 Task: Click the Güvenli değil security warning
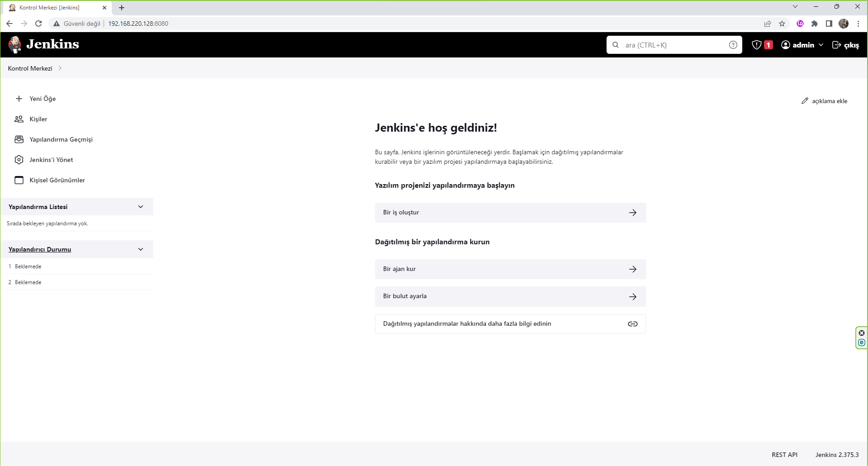click(76, 24)
